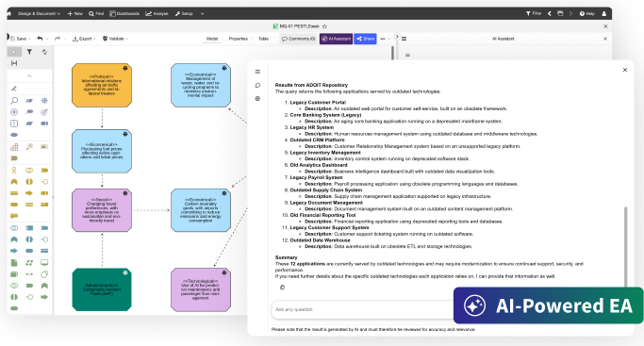Open Dashboards in the top bar
This screenshot has height=346, width=644.
(x=124, y=13)
